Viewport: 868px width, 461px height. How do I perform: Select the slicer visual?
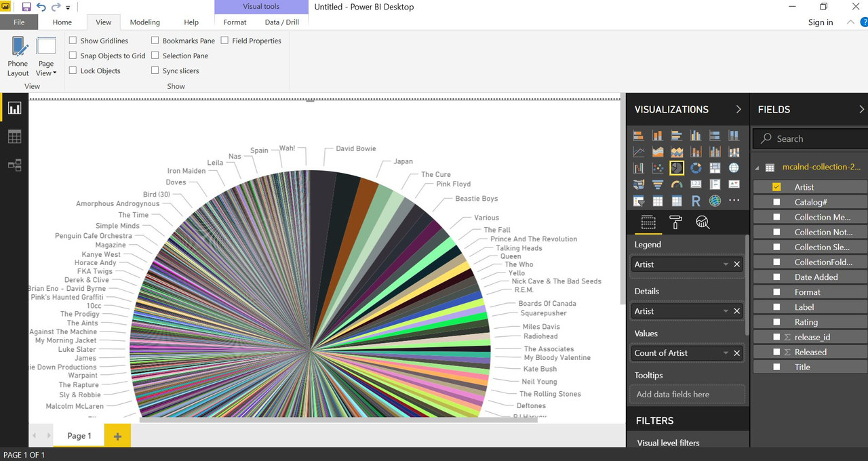click(x=638, y=201)
